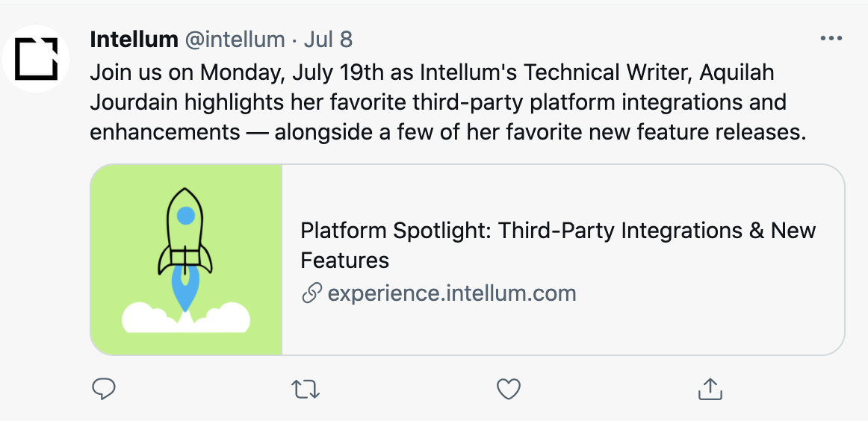This screenshot has height=421, width=868.
Task: Open the @intellum handle link
Action: (235, 39)
